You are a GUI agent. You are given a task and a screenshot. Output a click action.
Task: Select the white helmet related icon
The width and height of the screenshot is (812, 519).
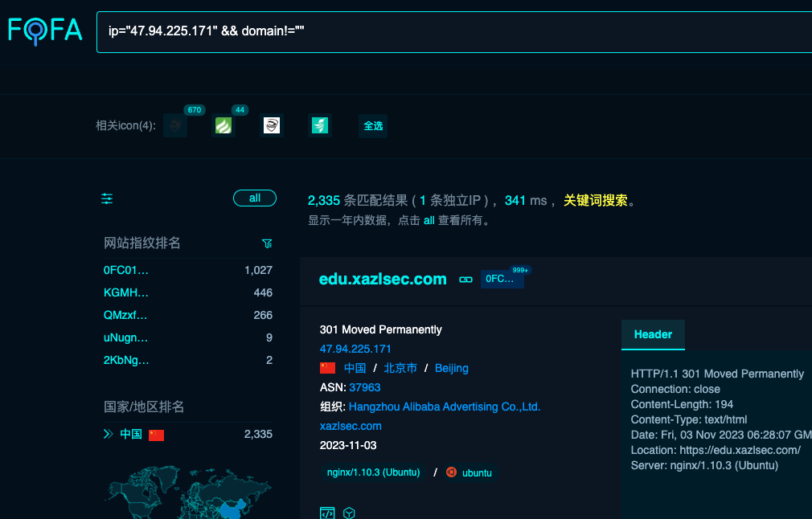[272, 125]
